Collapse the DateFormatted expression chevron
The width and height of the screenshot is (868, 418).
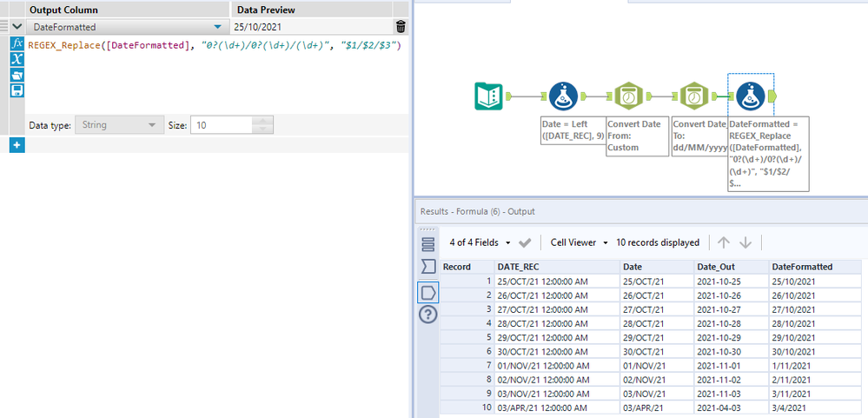(x=17, y=26)
